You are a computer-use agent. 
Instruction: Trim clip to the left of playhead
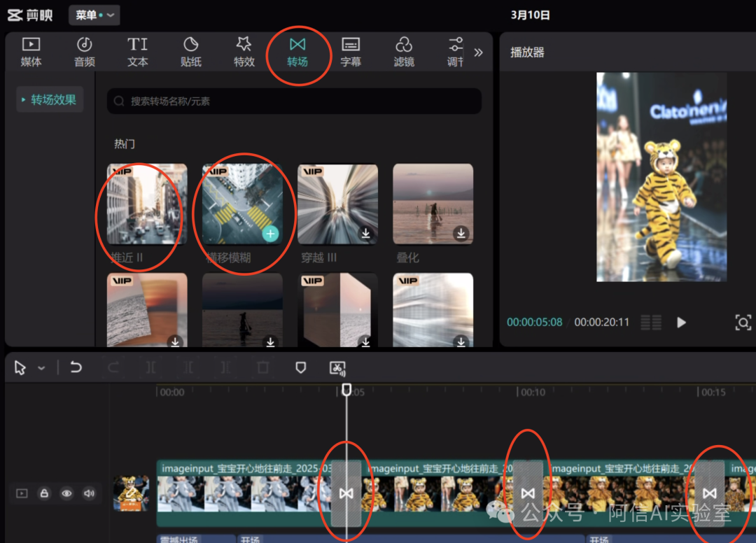pos(188,367)
